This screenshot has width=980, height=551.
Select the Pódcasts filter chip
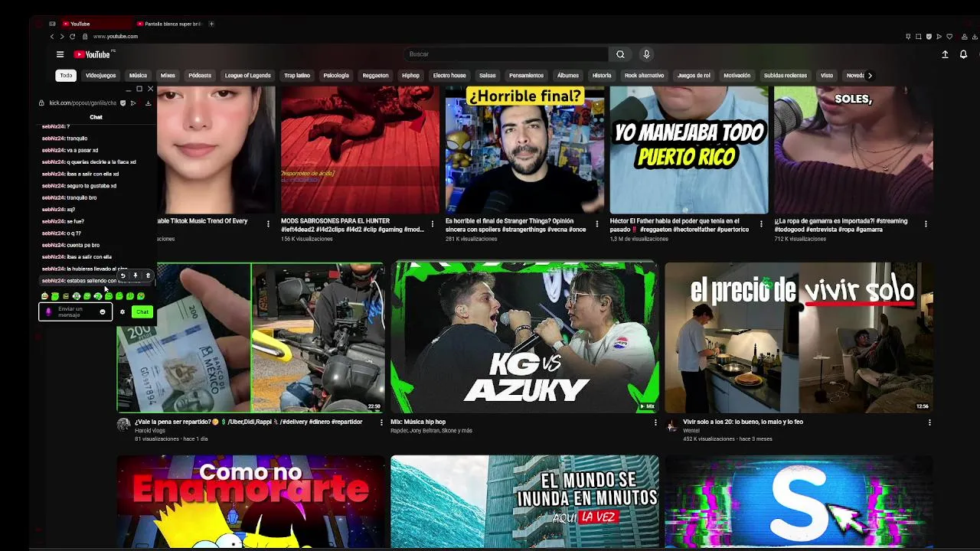[x=200, y=76]
